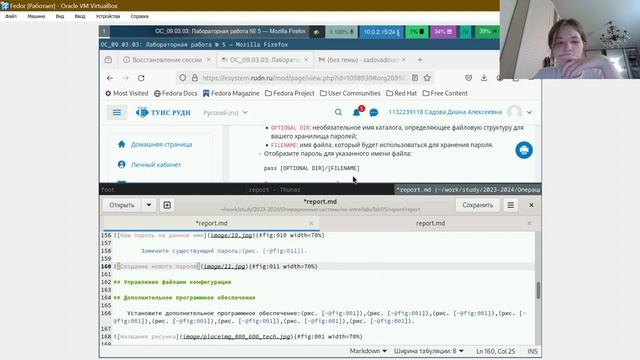The width and height of the screenshot is (640, 360).
Task: Click the eye icon in the status bar
Action: click(x=316, y=32)
